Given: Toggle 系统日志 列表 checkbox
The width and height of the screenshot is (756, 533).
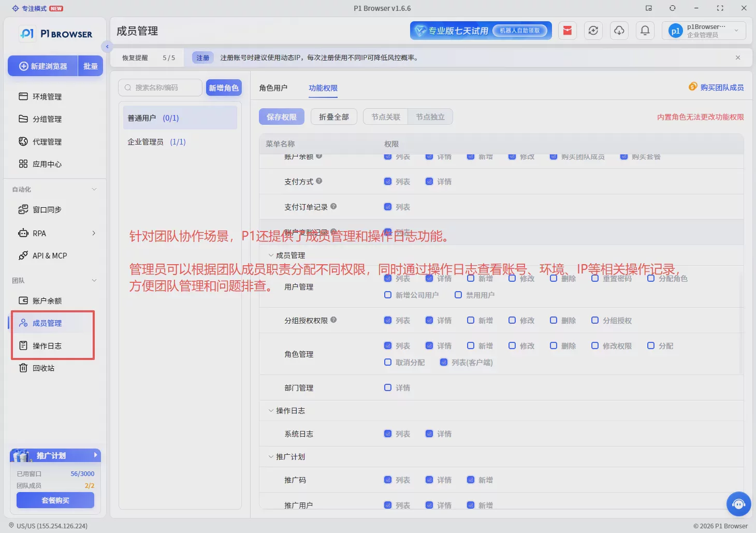Looking at the screenshot, I should [388, 434].
